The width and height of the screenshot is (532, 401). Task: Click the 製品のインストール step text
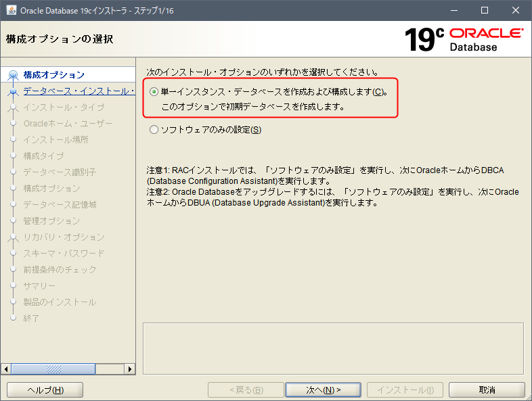(x=60, y=302)
